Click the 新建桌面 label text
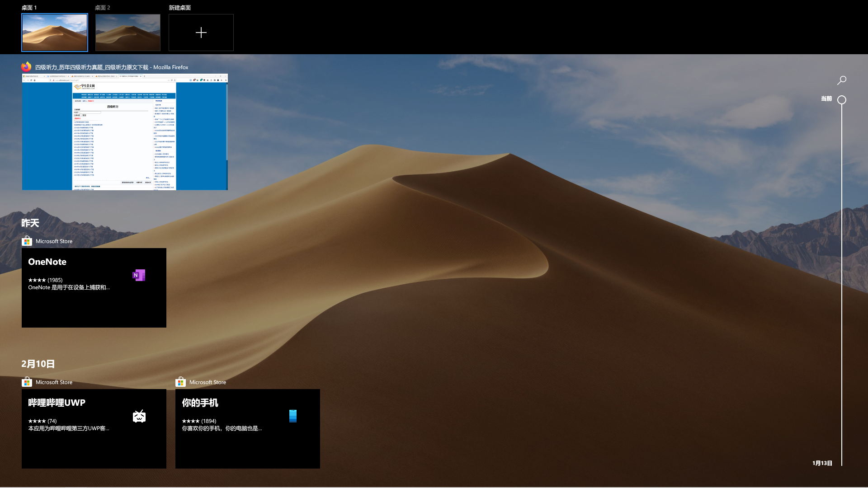Viewport: 868px width, 488px height. (x=179, y=8)
